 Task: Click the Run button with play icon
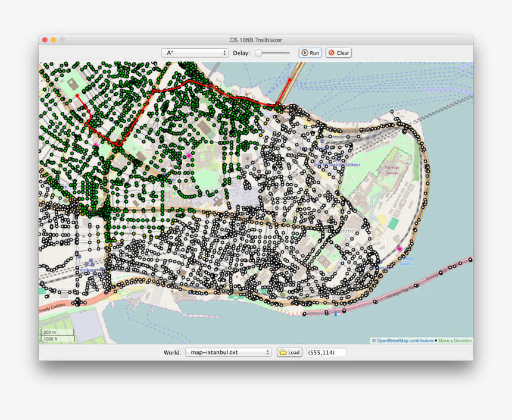pyautogui.click(x=310, y=53)
